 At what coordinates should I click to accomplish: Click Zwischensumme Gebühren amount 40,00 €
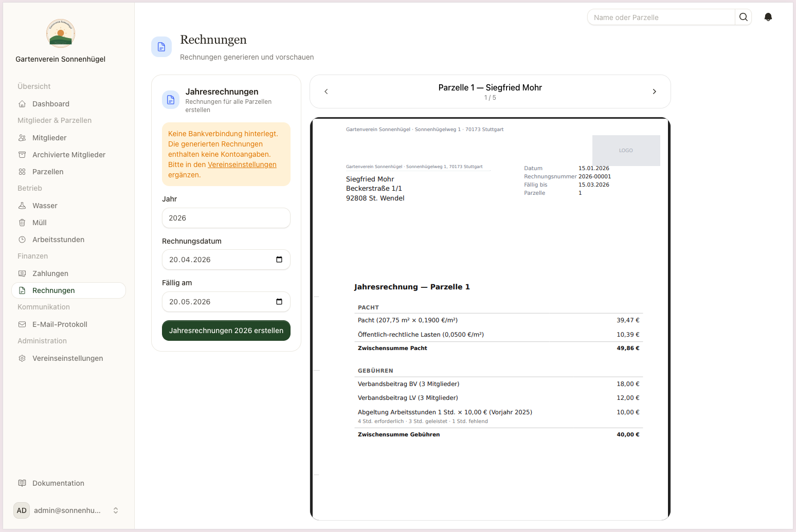coord(628,434)
